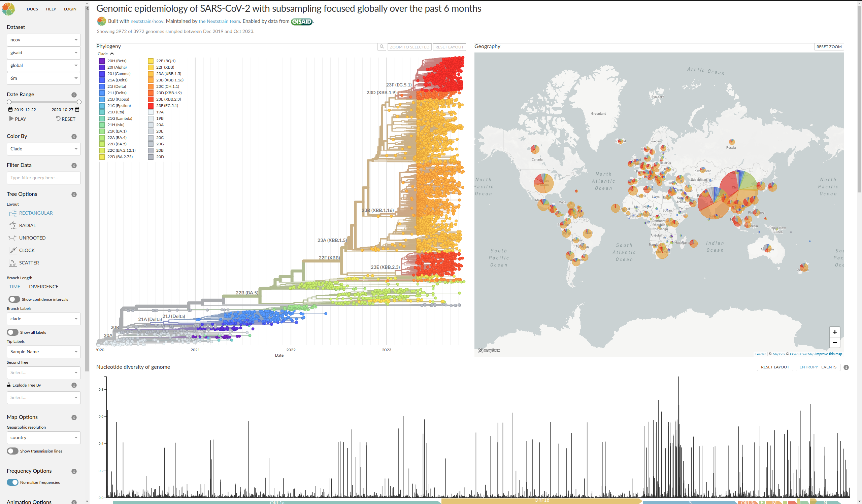Open the Filter Data info icon
This screenshot has height=504, width=862.
click(x=74, y=166)
